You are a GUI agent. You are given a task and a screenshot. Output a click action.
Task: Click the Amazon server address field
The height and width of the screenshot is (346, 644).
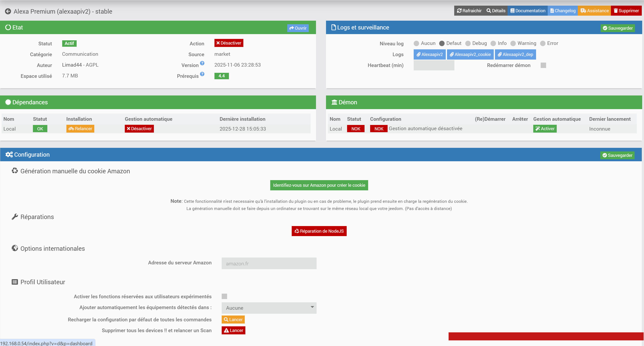pyautogui.click(x=269, y=263)
